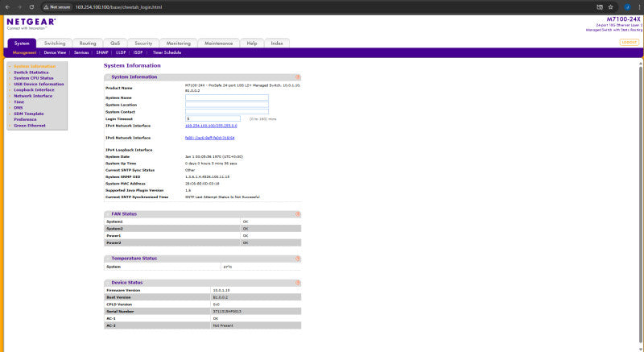Image resolution: width=644 pixels, height=352 pixels.
Task: Click the System MAC Address value
Action: pyautogui.click(x=202, y=184)
